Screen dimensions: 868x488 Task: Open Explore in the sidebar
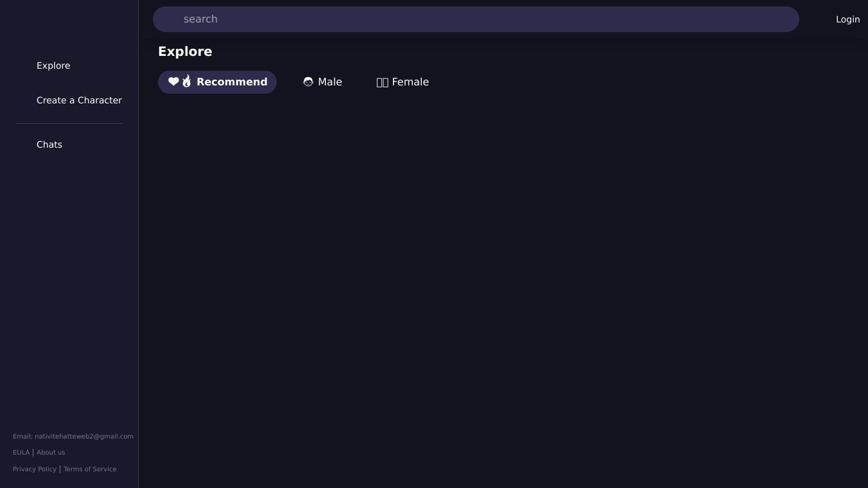point(53,65)
